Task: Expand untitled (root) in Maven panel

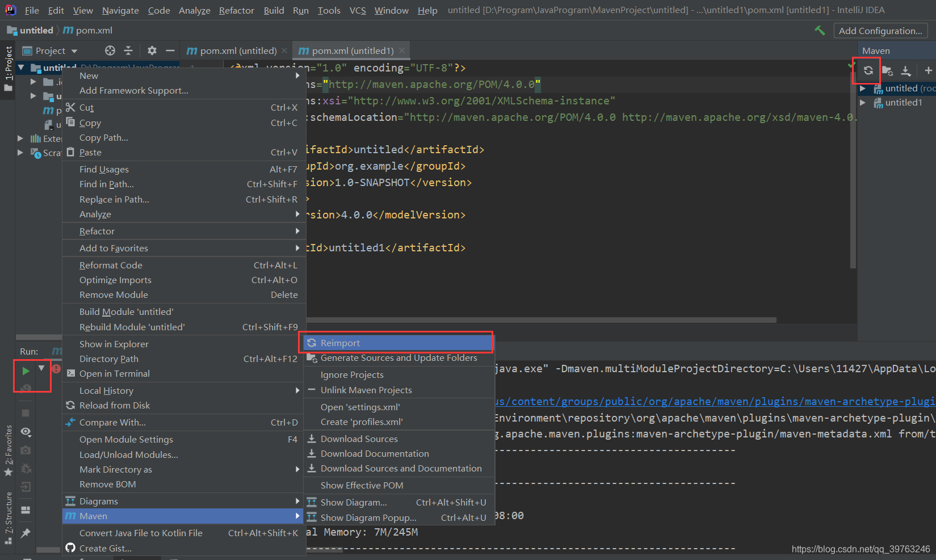Action: pyautogui.click(x=863, y=88)
